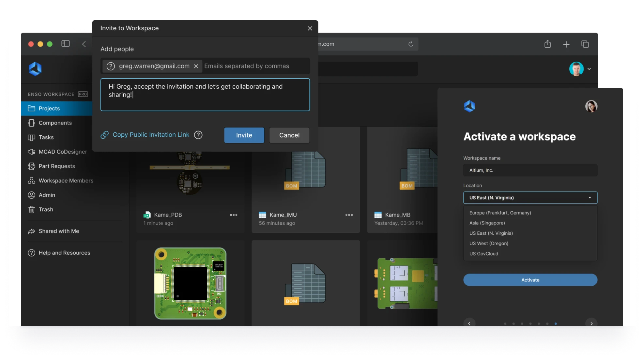This screenshot has height=360, width=644.
Task: Reload the page in address bar
Action: pos(411,44)
